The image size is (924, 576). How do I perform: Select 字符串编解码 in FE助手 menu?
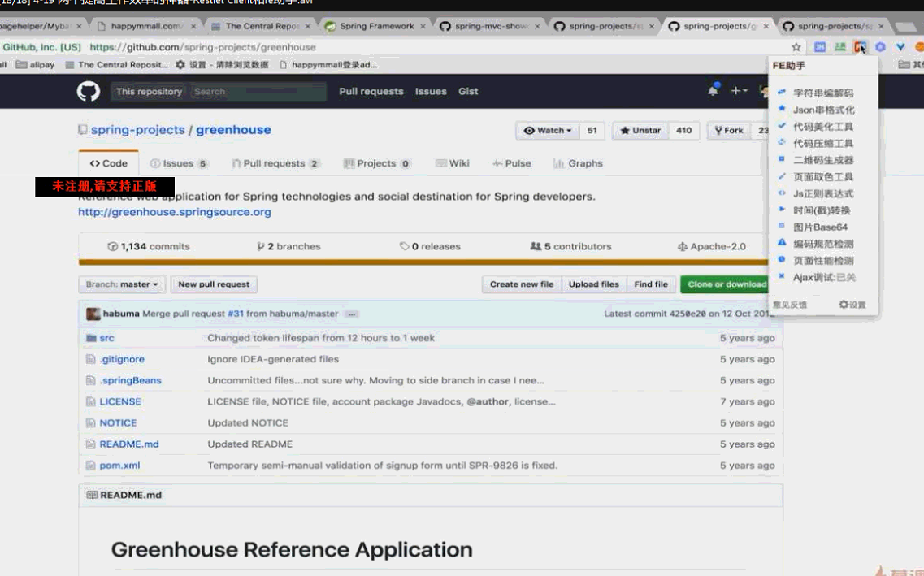click(822, 93)
